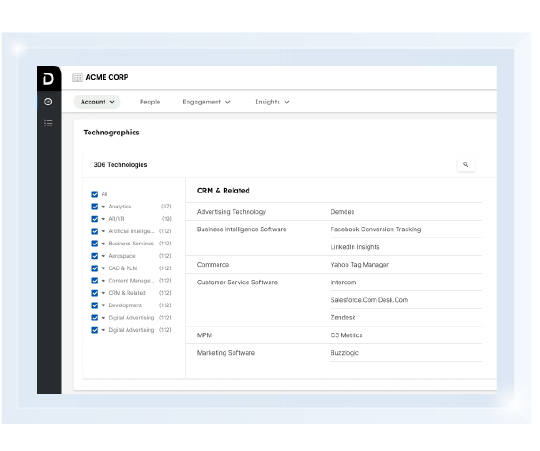Screen dimensions: 540x451
Task: Expand the Development category arrow
Action: pos(103,305)
